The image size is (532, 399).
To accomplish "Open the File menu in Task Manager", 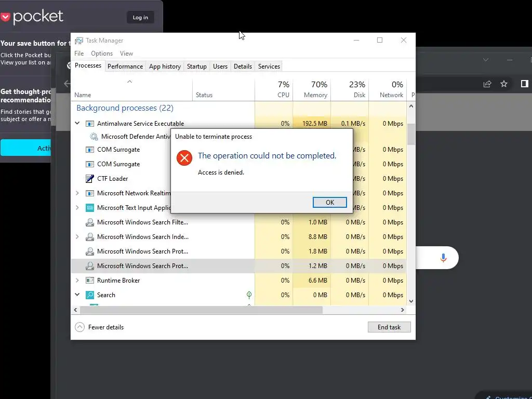I will pyautogui.click(x=79, y=54).
